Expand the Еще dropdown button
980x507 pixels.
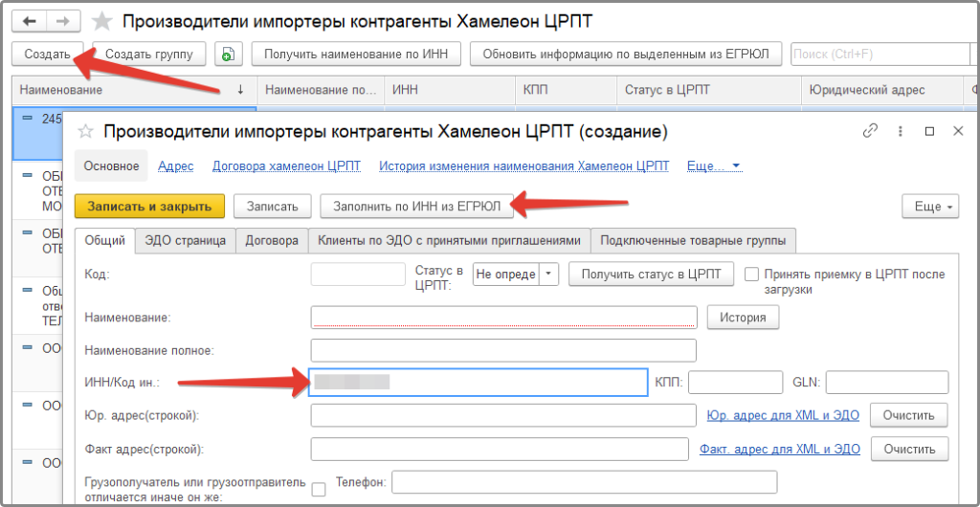(930, 207)
